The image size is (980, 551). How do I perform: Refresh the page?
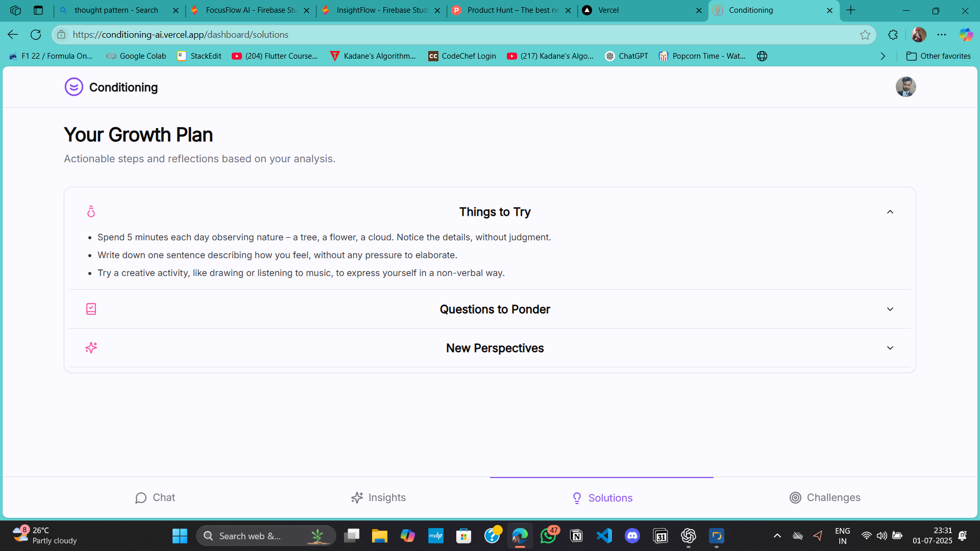tap(36, 35)
